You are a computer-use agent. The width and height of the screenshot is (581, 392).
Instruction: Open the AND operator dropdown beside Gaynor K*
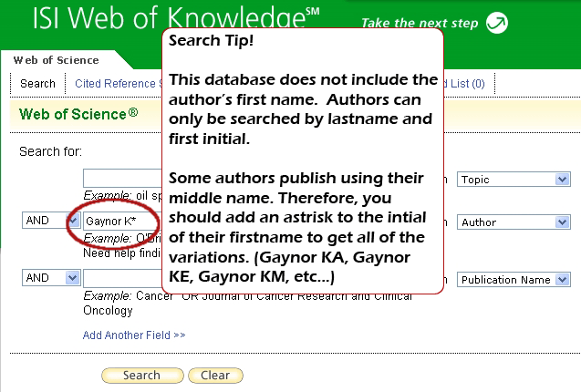coord(51,221)
